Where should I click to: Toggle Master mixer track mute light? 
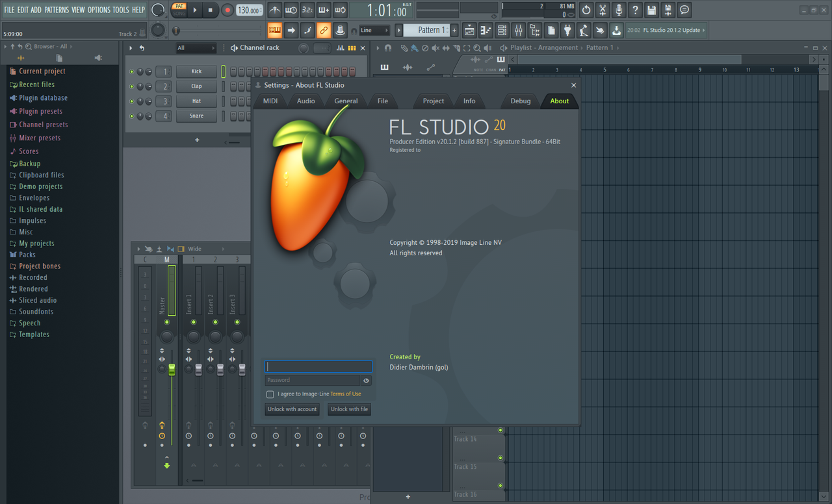[x=167, y=322]
